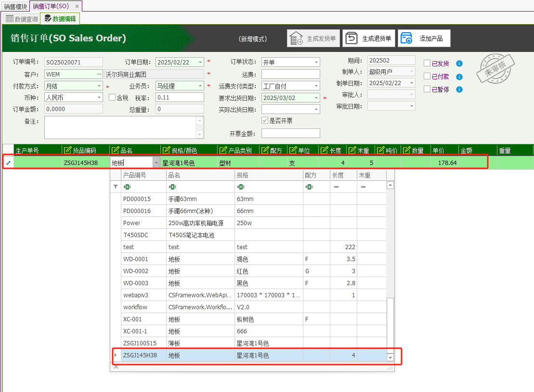
Task: Open the 数据查询 tab
Action: pos(22,19)
